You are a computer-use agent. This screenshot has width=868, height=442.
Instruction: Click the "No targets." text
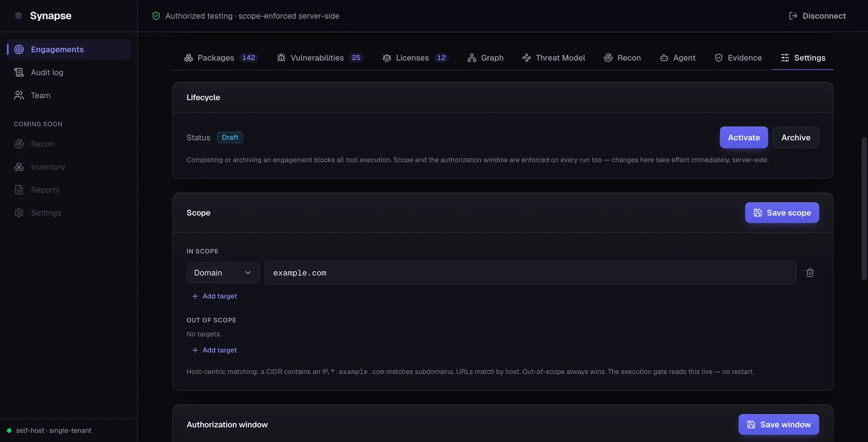tap(204, 334)
